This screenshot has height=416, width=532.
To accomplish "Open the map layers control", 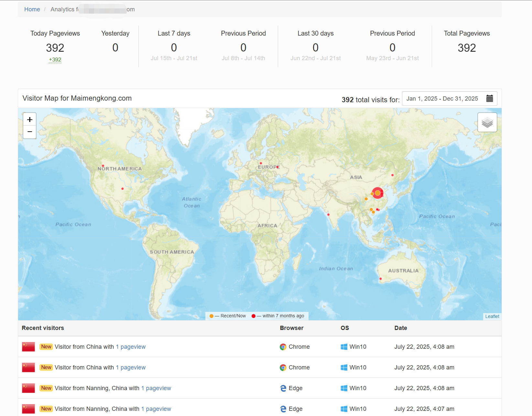I will (487, 122).
